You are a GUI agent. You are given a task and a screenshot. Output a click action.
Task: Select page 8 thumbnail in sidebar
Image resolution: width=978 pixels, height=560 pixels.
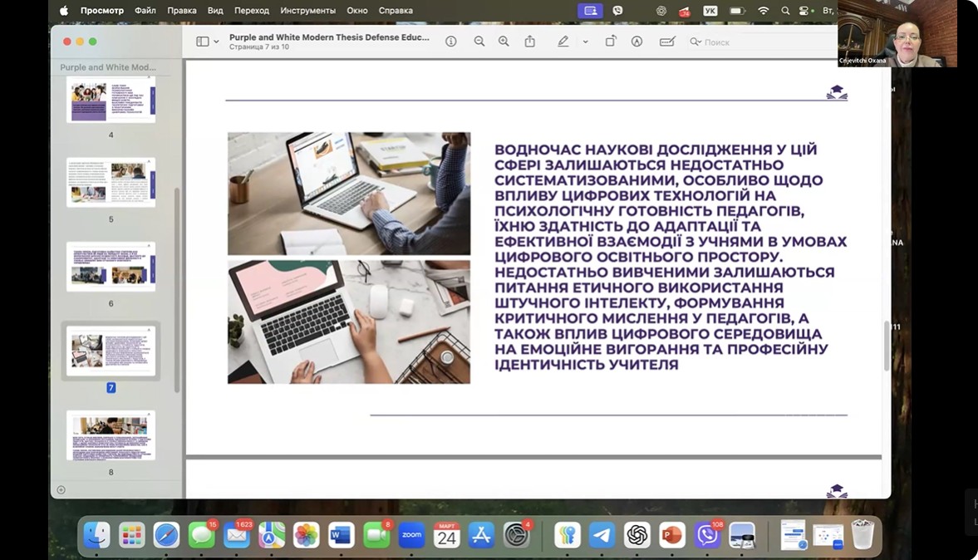(111, 435)
